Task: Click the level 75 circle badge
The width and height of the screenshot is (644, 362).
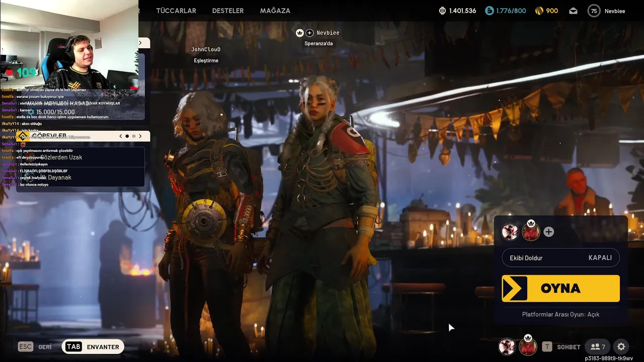Action: coord(594,11)
